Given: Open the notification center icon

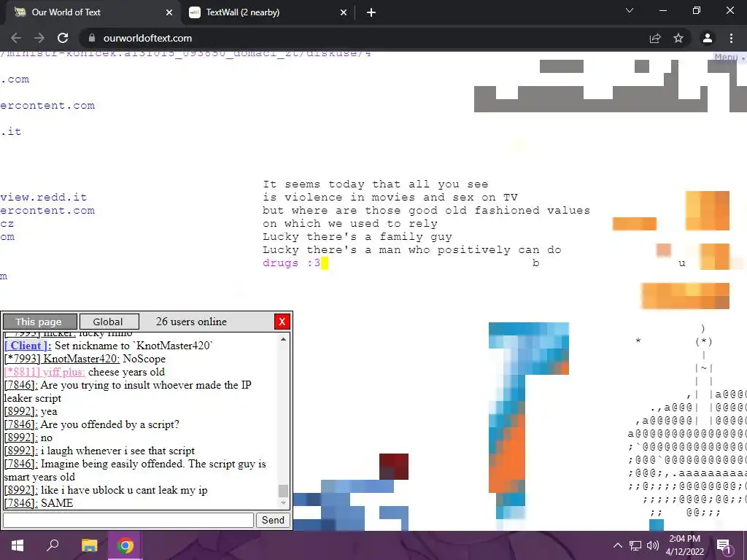Looking at the screenshot, I should (x=724, y=545).
